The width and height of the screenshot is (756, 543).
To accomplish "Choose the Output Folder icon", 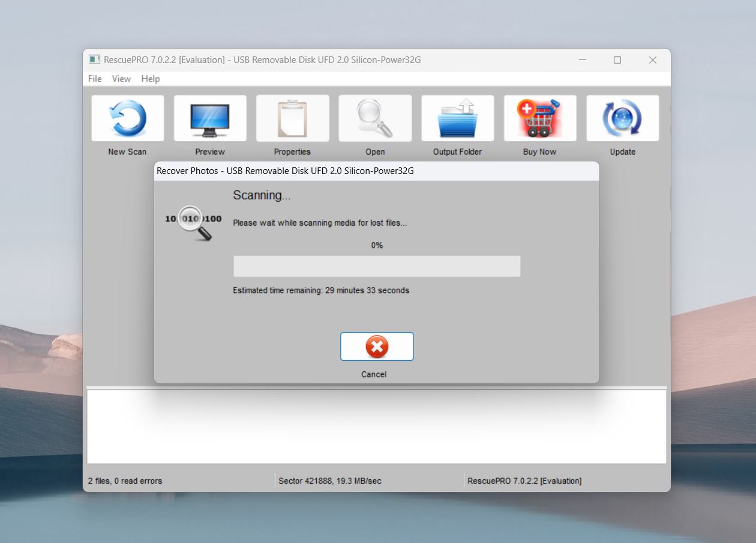I will [x=457, y=118].
